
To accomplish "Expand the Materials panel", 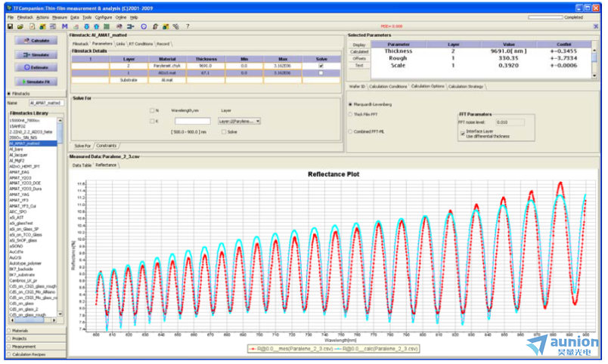I will pos(36,331).
